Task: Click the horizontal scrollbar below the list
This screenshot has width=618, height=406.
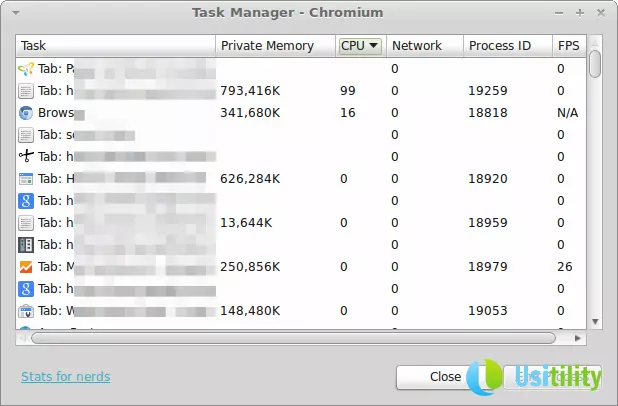Action: 300,337
